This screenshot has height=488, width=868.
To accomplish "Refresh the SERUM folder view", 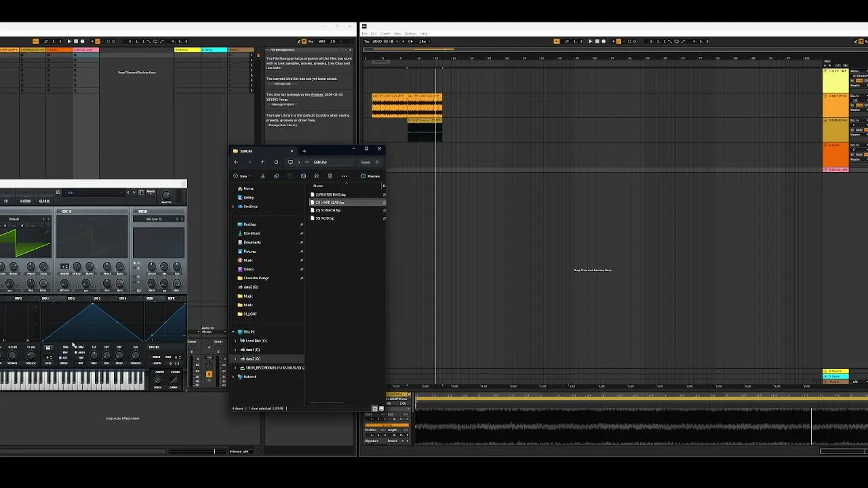I will (x=276, y=162).
